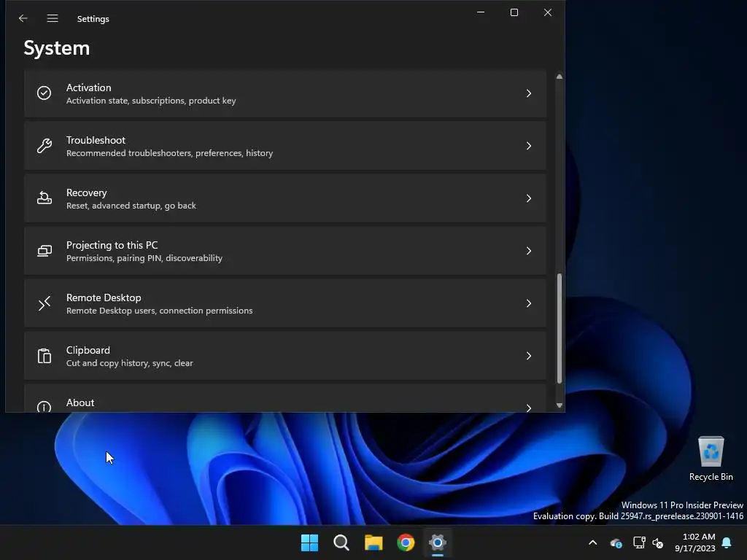
Task: Expand Recovery using its chevron
Action: 529,198
